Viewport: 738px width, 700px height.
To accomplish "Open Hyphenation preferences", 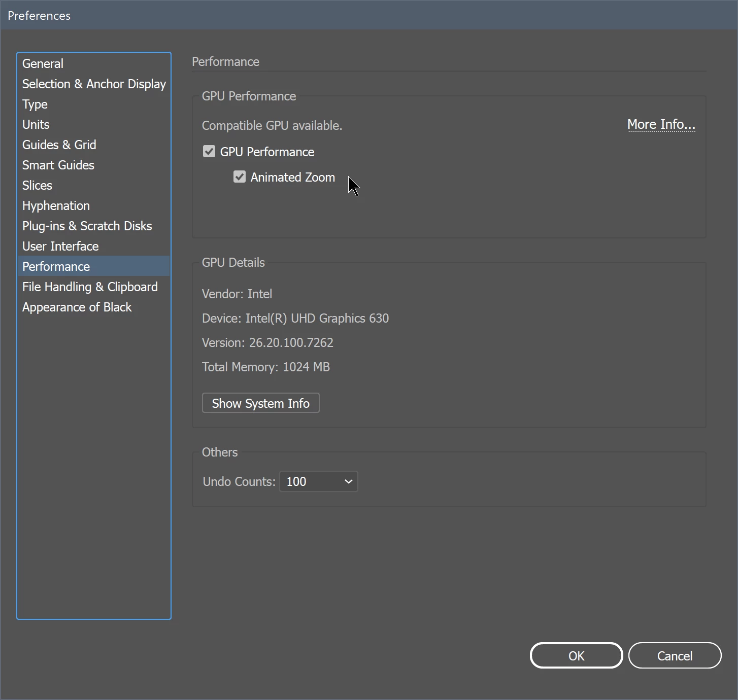I will 94,205.
